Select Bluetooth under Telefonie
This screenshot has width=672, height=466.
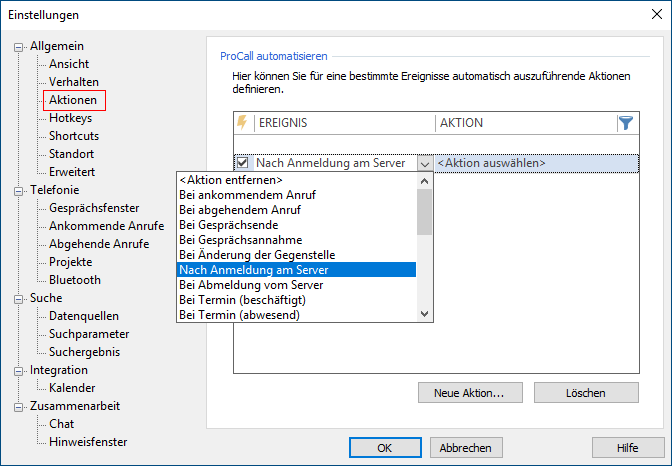(75, 280)
